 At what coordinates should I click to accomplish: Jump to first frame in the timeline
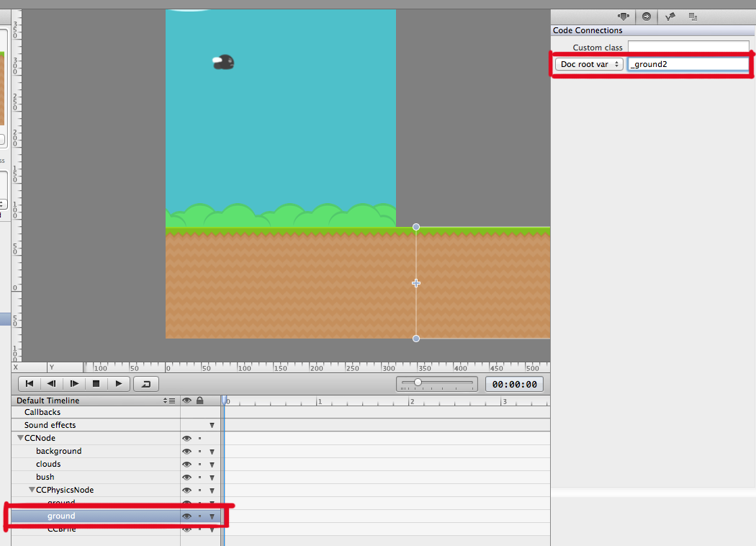(29, 383)
